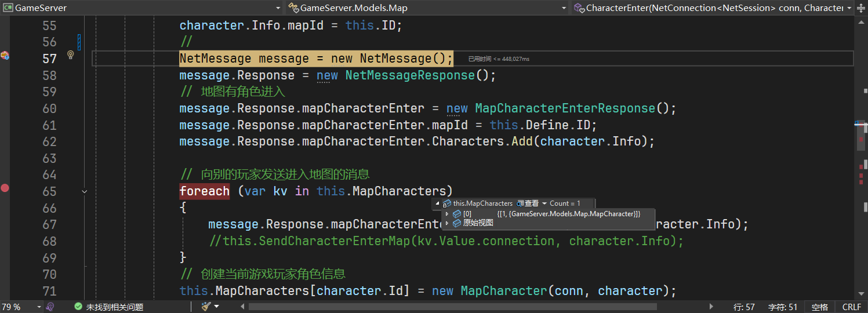Click the CRLF line ending indicator
The image size is (868, 313).
(x=852, y=307)
